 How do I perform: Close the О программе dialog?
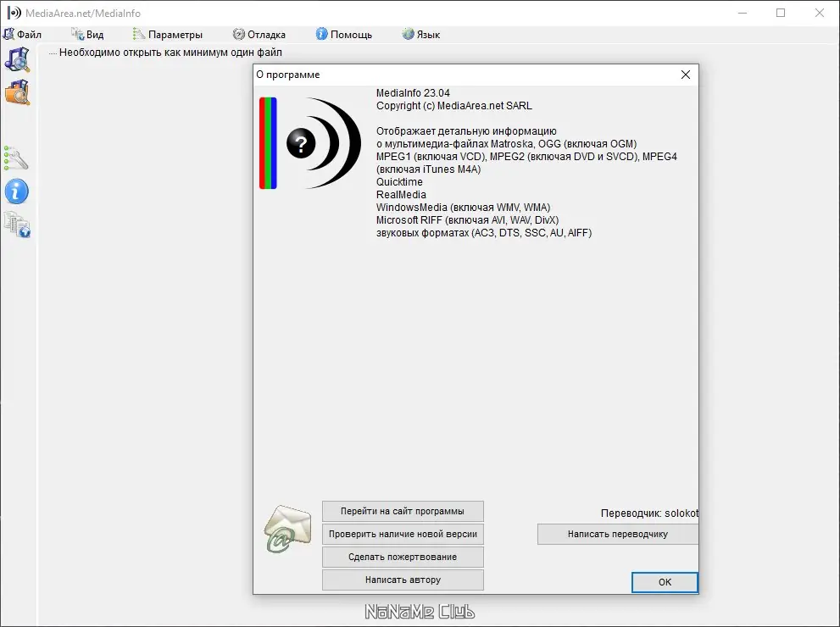686,75
